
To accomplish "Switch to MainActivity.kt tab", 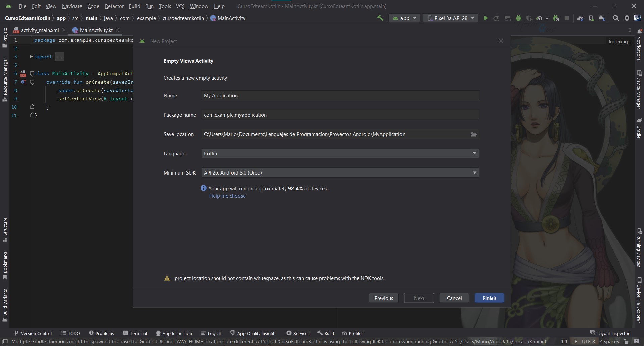I will [96, 30].
